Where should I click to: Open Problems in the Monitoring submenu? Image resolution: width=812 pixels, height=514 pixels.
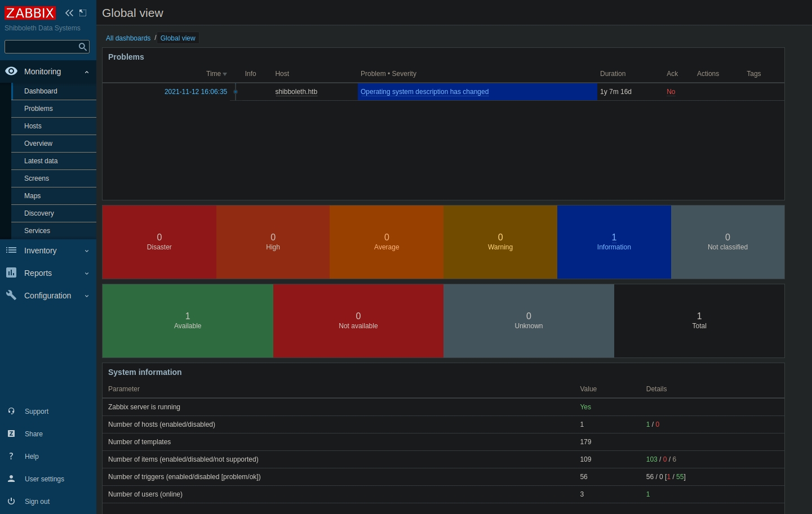tap(38, 109)
